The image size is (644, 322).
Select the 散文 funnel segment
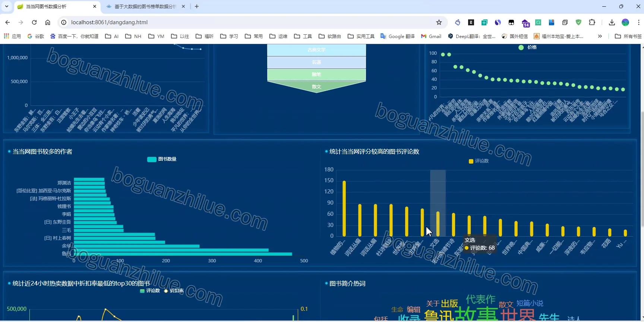tap(316, 86)
